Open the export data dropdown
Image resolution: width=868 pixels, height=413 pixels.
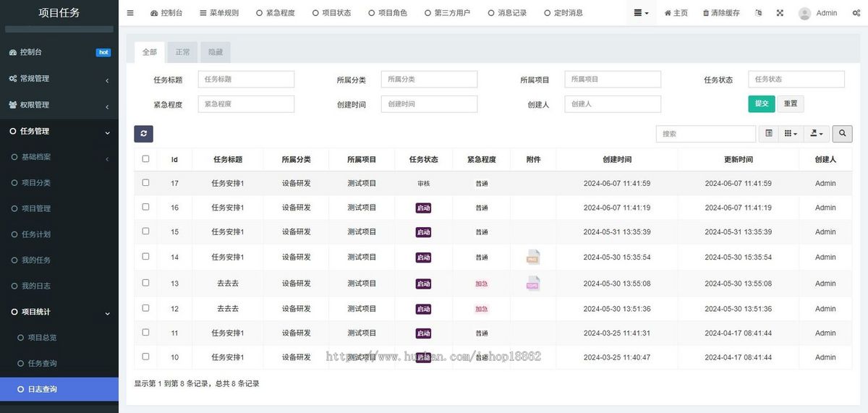pyautogui.click(x=817, y=134)
